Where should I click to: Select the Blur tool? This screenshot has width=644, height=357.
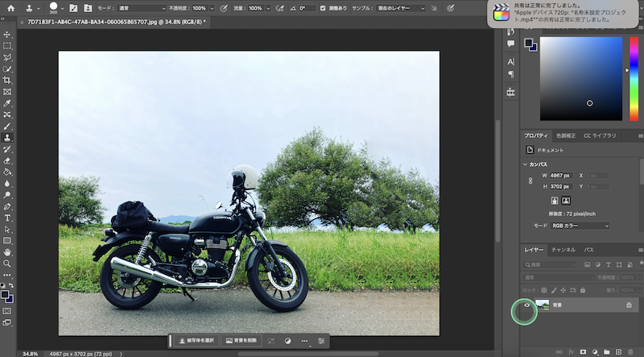pyautogui.click(x=7, y=184)
